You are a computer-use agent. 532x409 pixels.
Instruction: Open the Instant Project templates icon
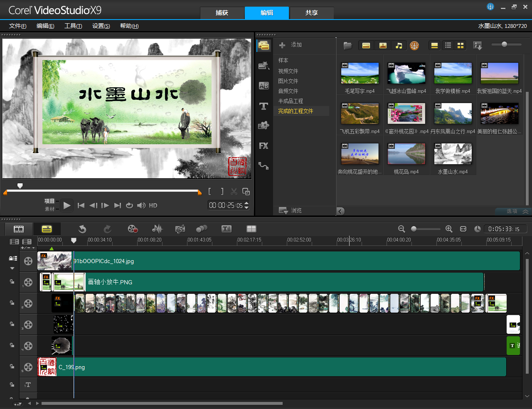coord(264,65)
